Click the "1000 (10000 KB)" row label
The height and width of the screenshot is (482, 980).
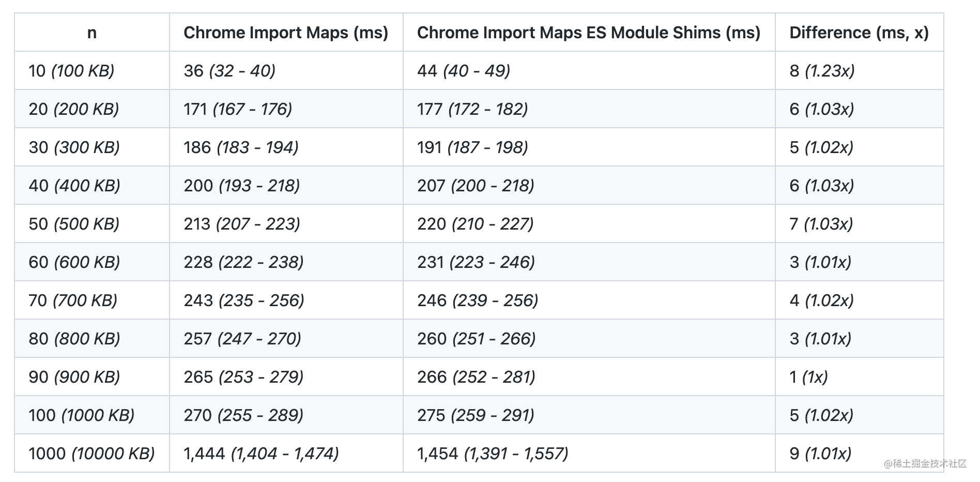91,454
